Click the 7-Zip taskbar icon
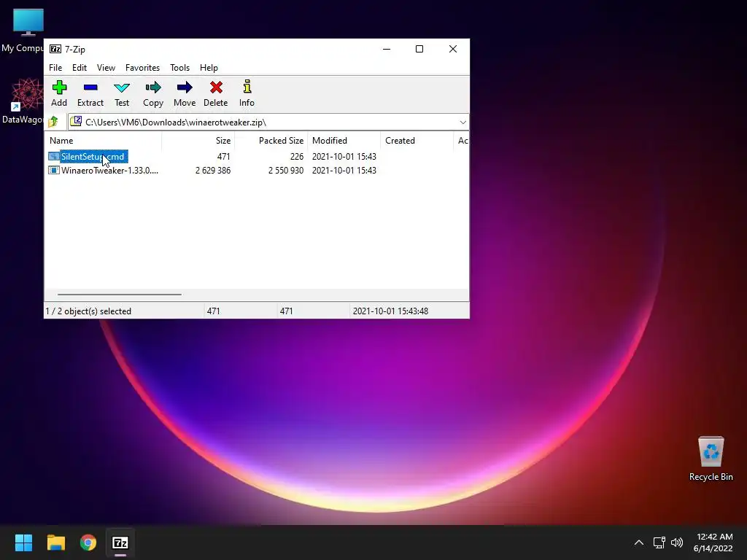The image size is (747, 560). pos(120,542)
